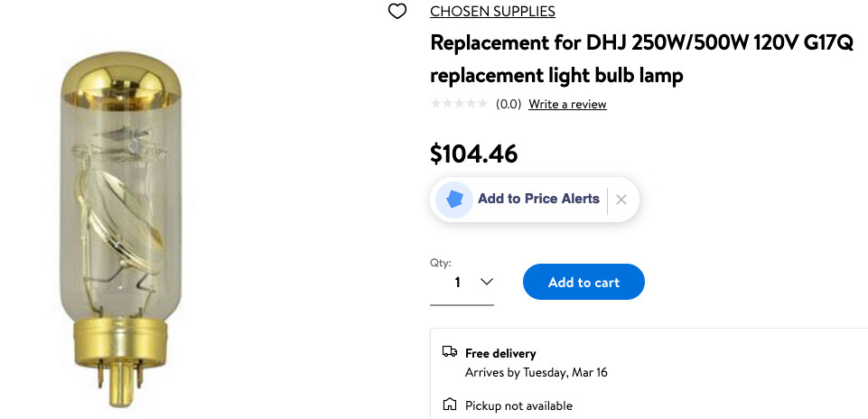Image resolution: width=868 pixels, height=419 pixels.
Task: Click the pickup house icon
Action: (449, 405)
